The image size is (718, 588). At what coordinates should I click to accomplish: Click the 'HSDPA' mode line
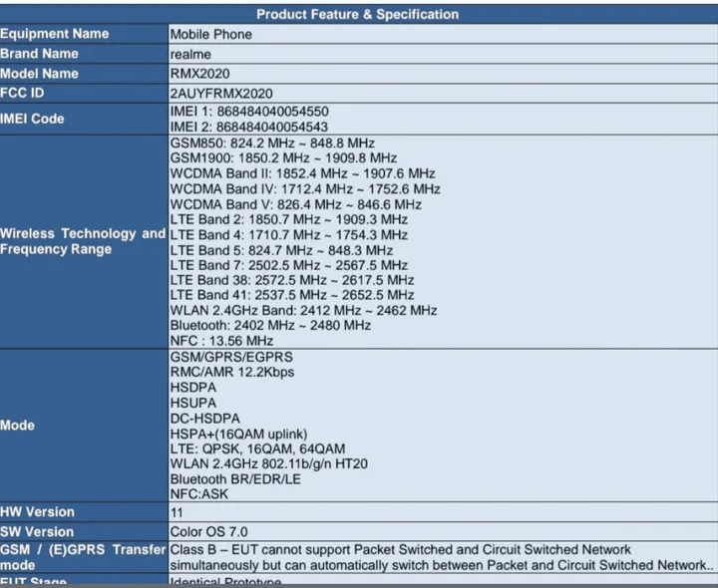point(193,388)
